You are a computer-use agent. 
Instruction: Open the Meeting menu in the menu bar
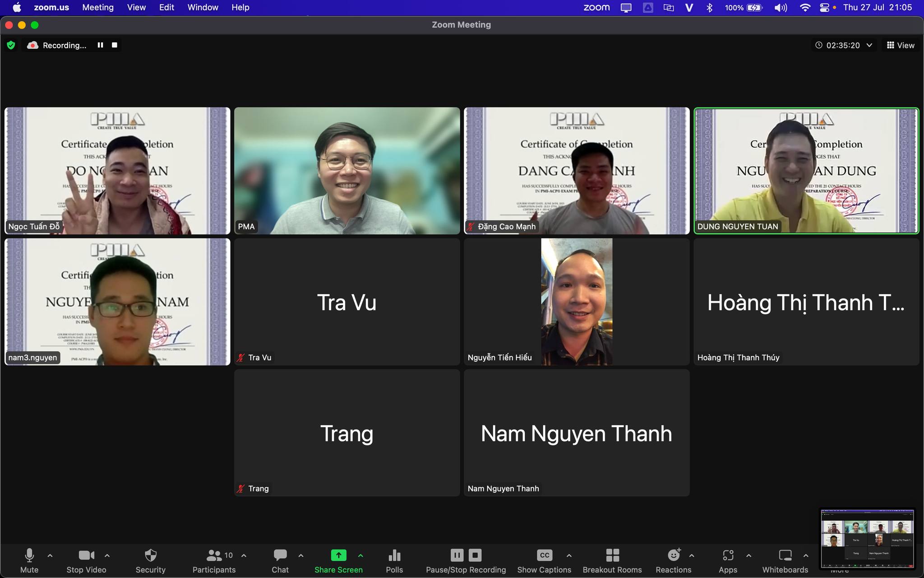(x=98, y=7)
